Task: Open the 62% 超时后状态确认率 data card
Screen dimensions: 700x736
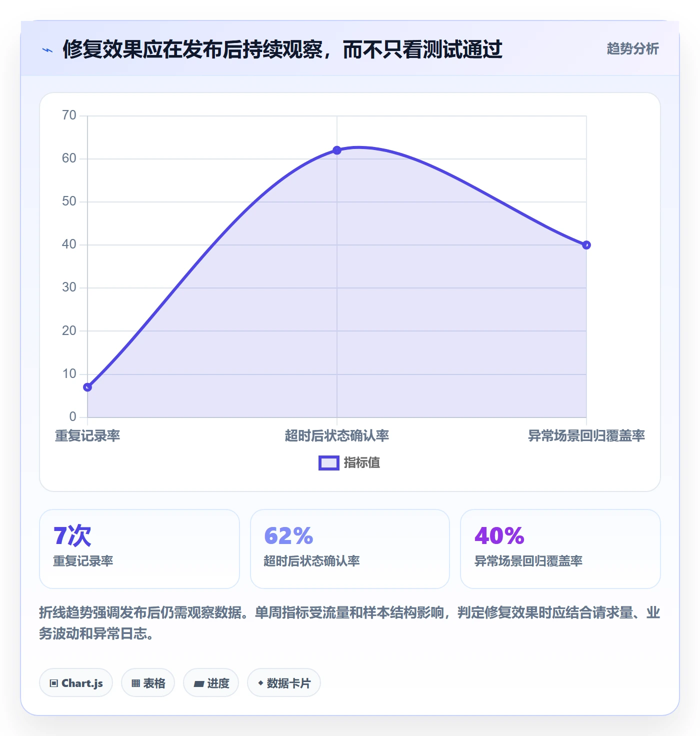Action: point(350,549)
